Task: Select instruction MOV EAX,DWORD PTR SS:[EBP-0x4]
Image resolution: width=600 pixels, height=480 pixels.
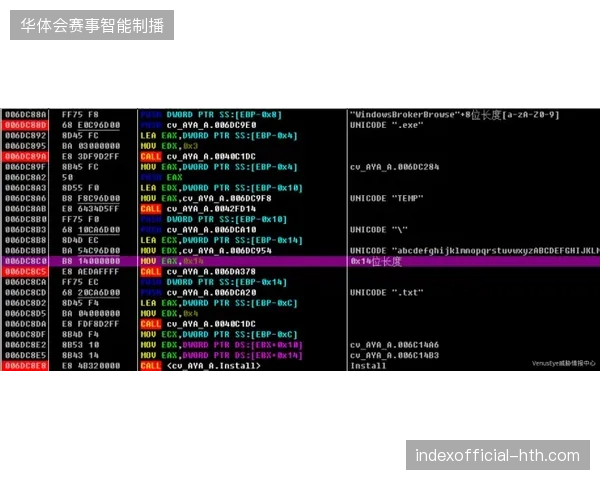Action: pos(219,167)
